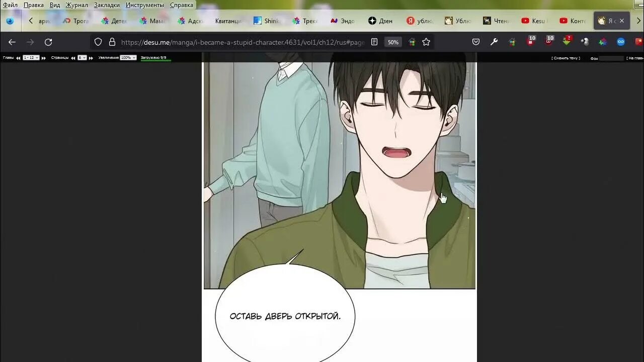Viewport: 644px width, 362px height.
Task: Reset the 50% zoom level badge
Action: point(393,42)
